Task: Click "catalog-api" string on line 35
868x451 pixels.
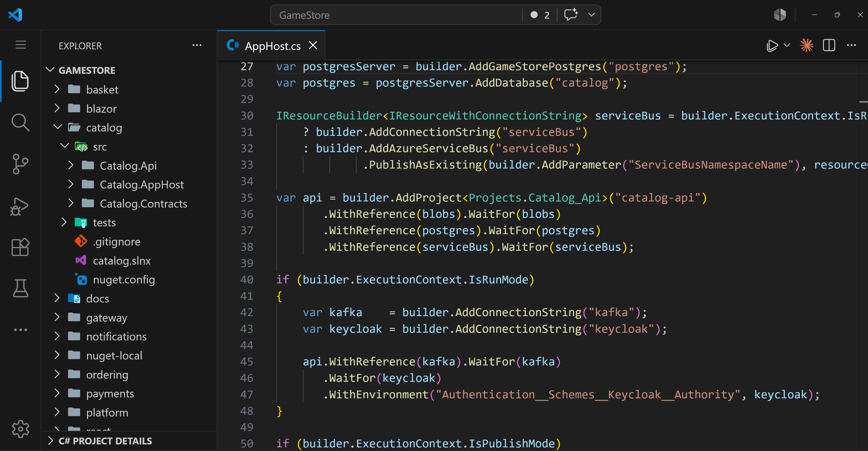Action: pos(658,197)
